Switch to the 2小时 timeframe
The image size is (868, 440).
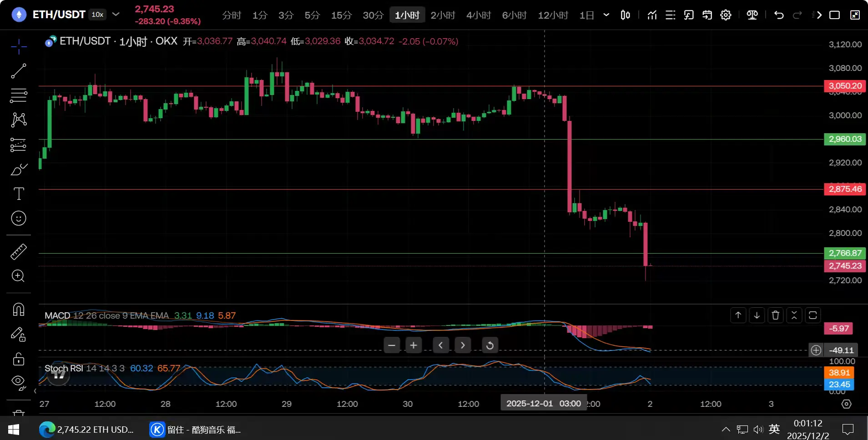click(x=443, y=15)
